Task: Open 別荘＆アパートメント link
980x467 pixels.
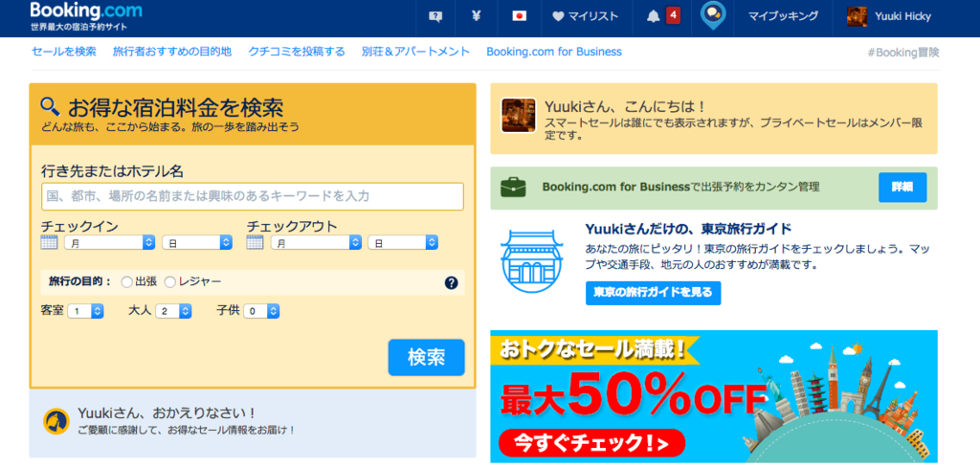Action: [415, 52]
